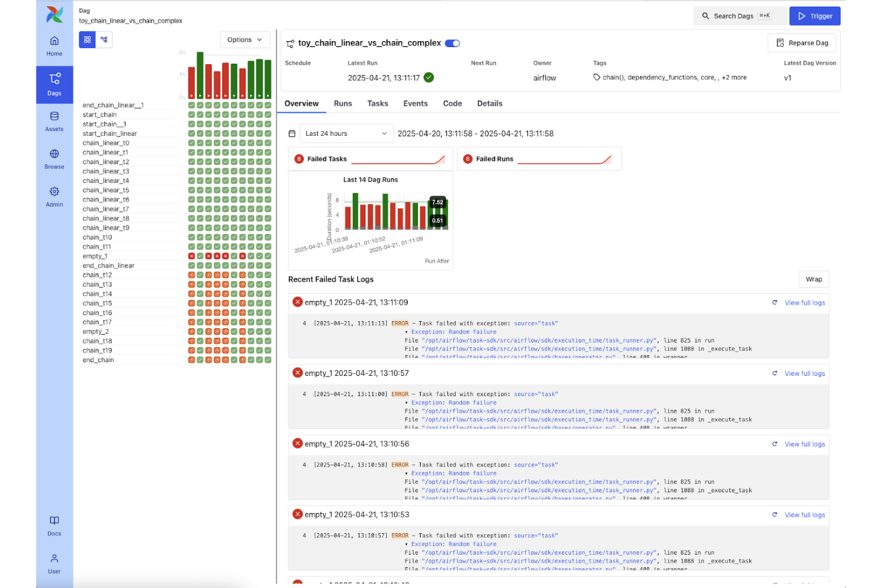Switch to the Code tab
The image size is (882, 588).
tap(452, 103)
